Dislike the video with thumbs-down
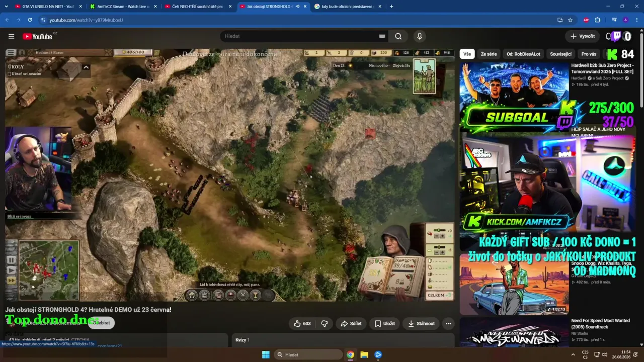 click(325, 323)
